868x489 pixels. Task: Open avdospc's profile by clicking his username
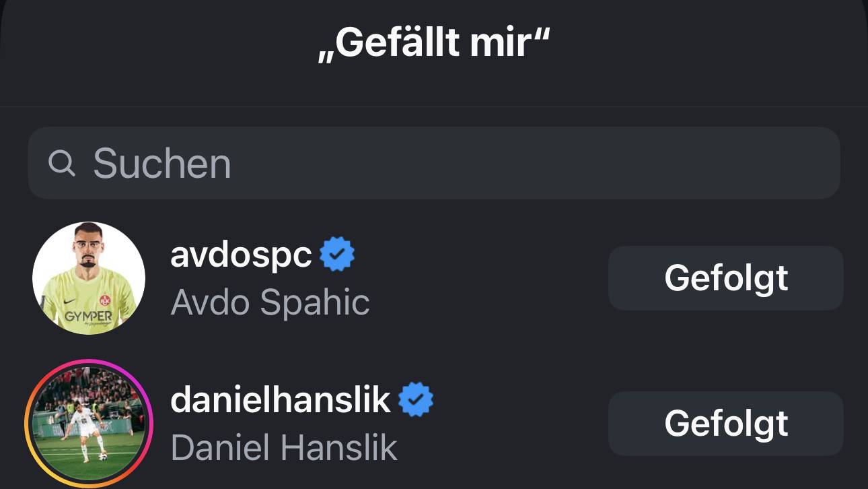[241, 255]
